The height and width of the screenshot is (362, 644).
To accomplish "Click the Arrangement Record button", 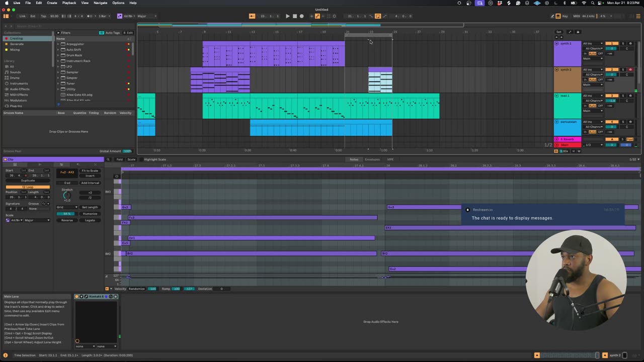I will [x=301, y=16].
